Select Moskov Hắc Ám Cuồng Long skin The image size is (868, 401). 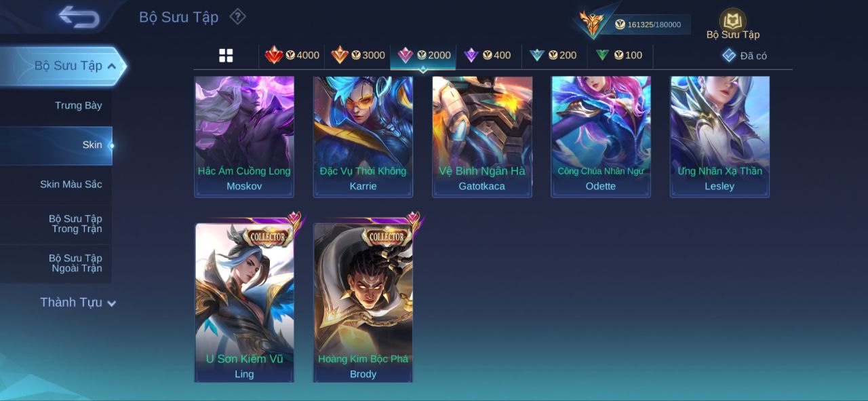tap(244, 136)
